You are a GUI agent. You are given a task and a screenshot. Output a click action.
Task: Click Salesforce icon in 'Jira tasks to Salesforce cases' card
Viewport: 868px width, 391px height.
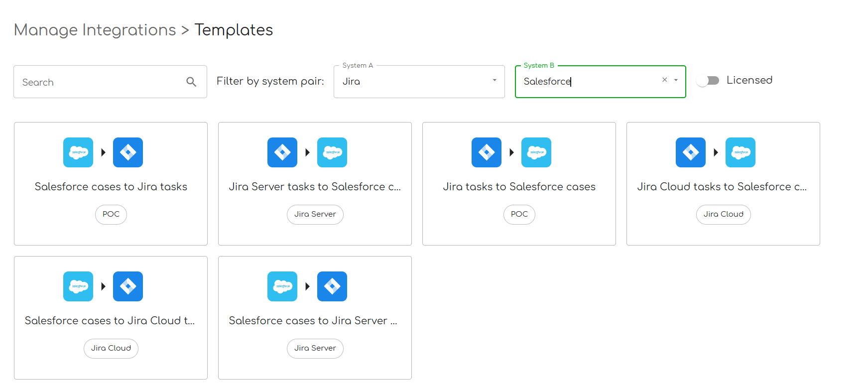point(536,152)
